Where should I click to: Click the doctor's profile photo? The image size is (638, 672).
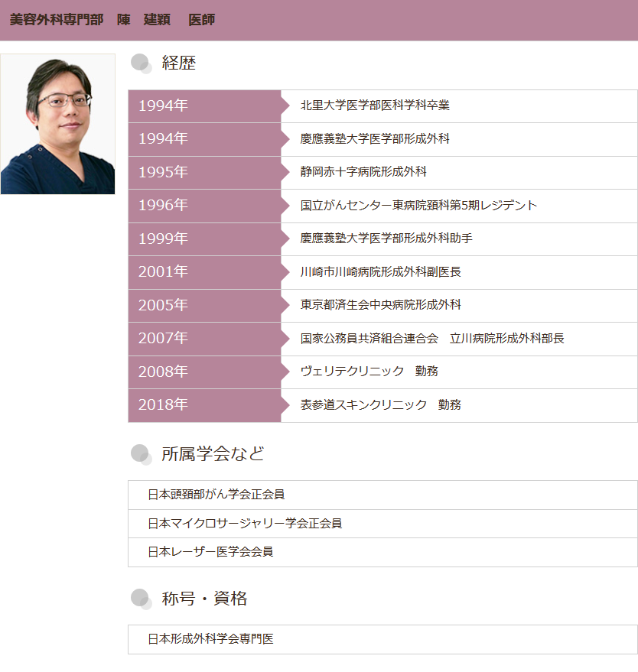tap(57, 124)
